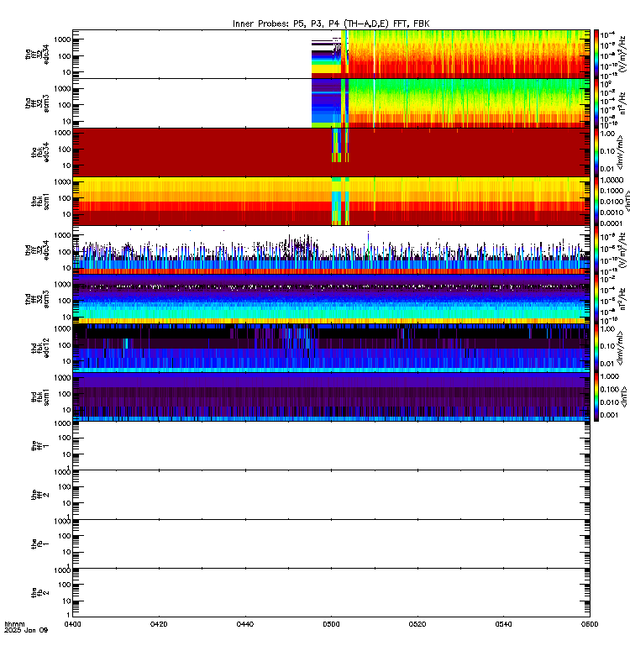Click the color bar beside tha fff edc34 panel
630x672 pixels.
(596, 54)
